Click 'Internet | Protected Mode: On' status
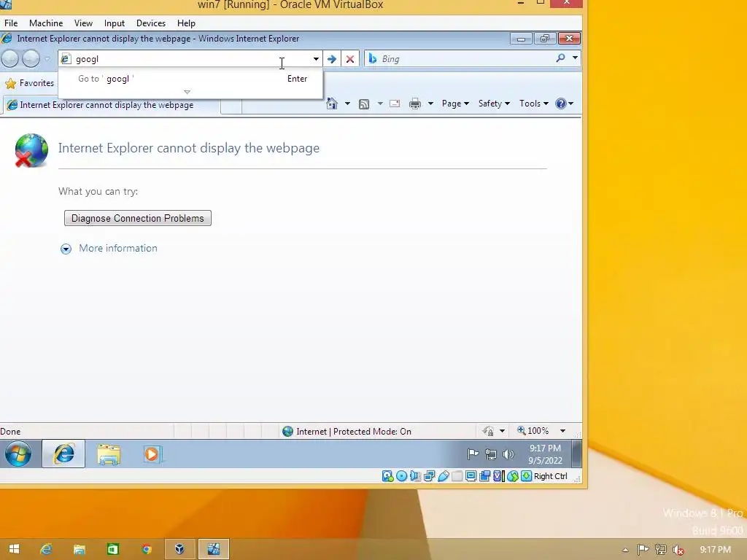This screenshot has height=560, width=747. tap(347, 432)
